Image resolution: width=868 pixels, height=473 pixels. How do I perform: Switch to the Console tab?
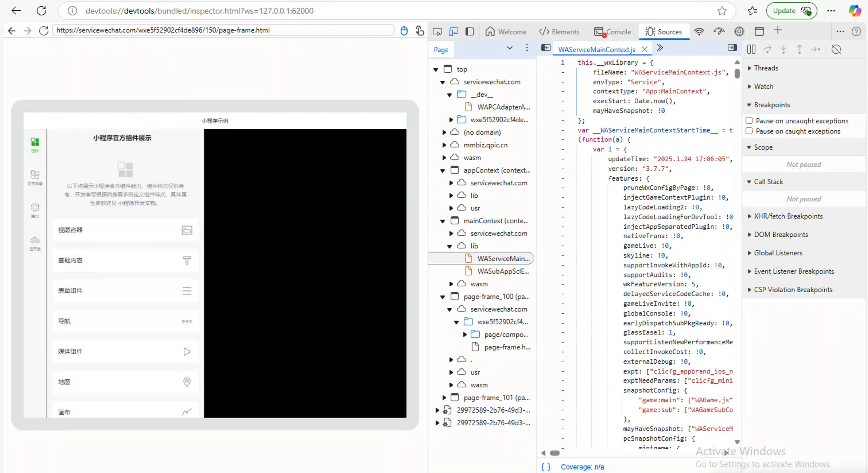(x=617, y=31)
